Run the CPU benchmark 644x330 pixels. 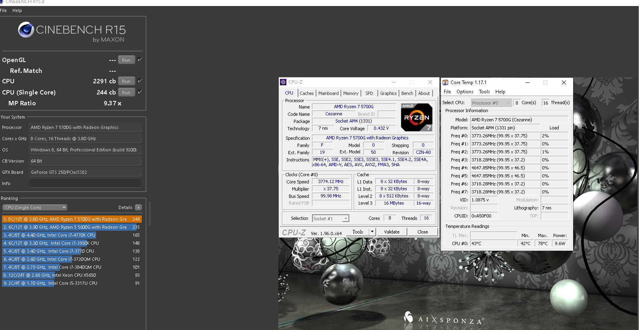(127, 81)
